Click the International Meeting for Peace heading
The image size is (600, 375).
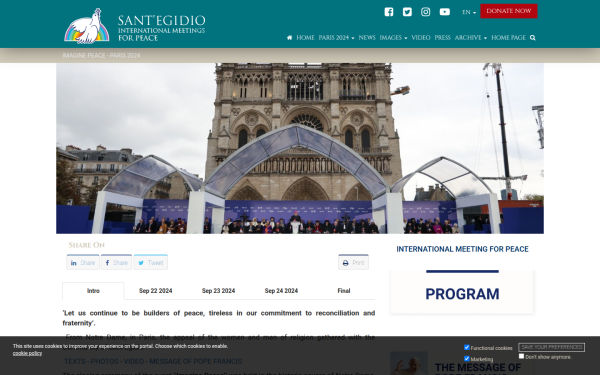tap(462, 249)
